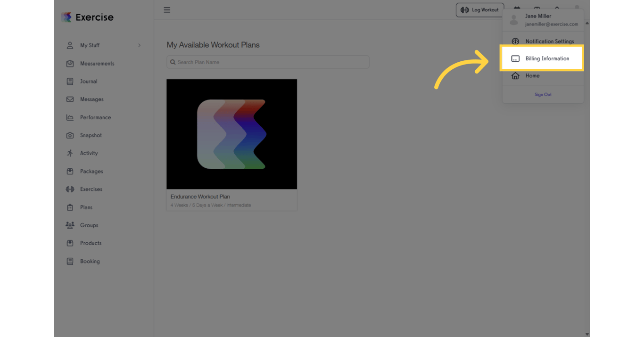Select the Activity running icon

[x=69, y=153]
